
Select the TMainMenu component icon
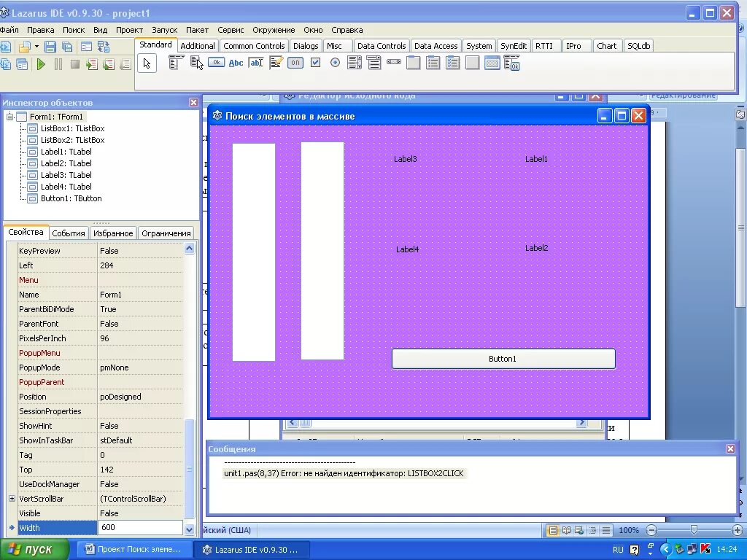pyautogui.click(x=177, y=63)
